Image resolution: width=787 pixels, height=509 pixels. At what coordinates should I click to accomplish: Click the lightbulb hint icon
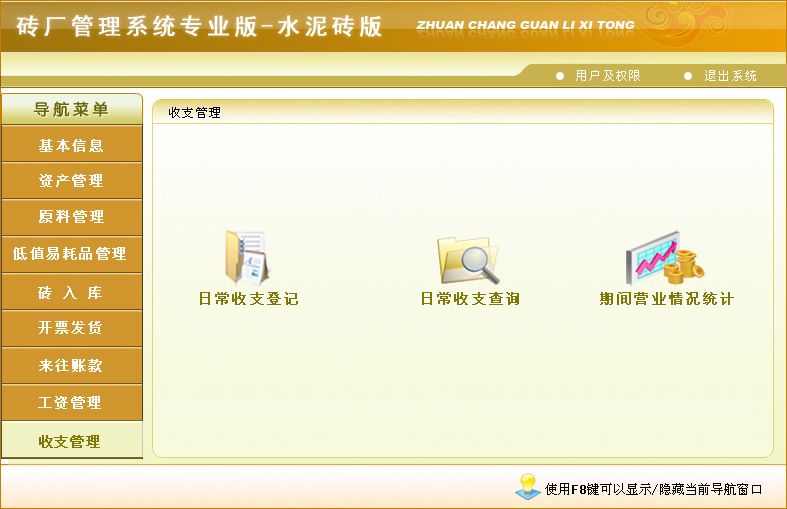pos(527,486)
